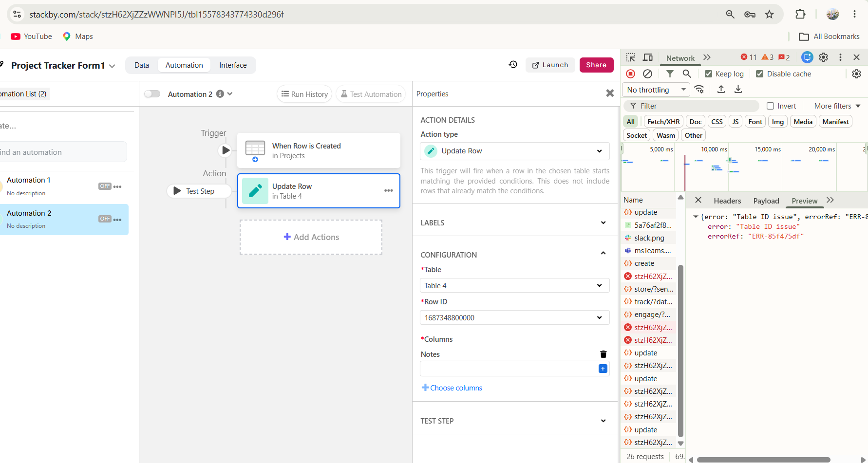
Task: Toggle the Automation 2 on/off switch
Action: [x=152, y=94]
